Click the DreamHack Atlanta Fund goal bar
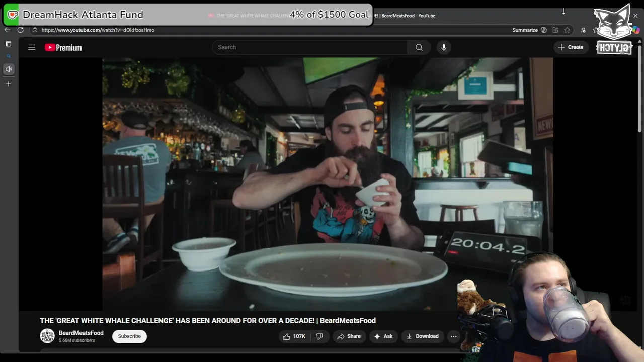Image resolution: width=644 pixels, height=362 pixels. click(x=188, y=15)
